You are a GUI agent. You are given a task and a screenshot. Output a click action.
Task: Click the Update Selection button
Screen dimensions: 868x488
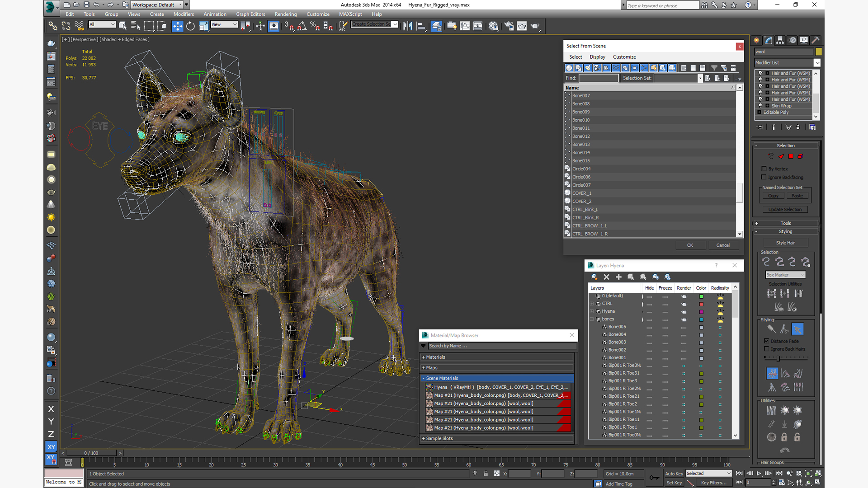coord(785,210)
